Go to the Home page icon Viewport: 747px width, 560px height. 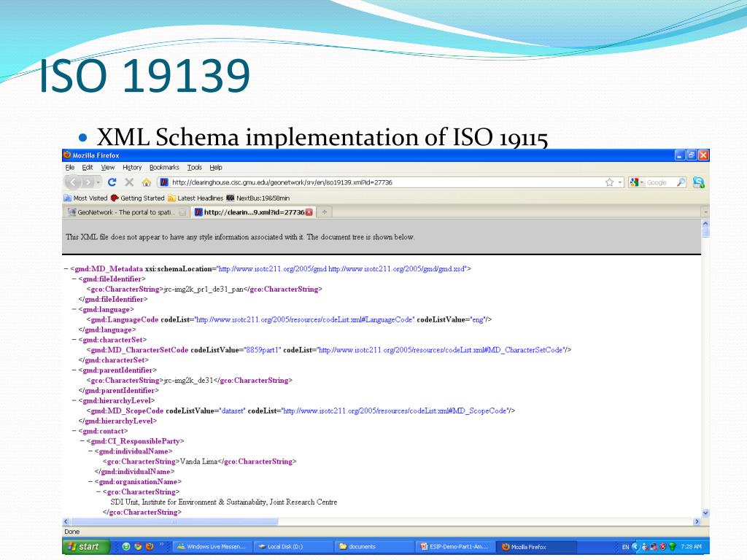pos(146,182)
